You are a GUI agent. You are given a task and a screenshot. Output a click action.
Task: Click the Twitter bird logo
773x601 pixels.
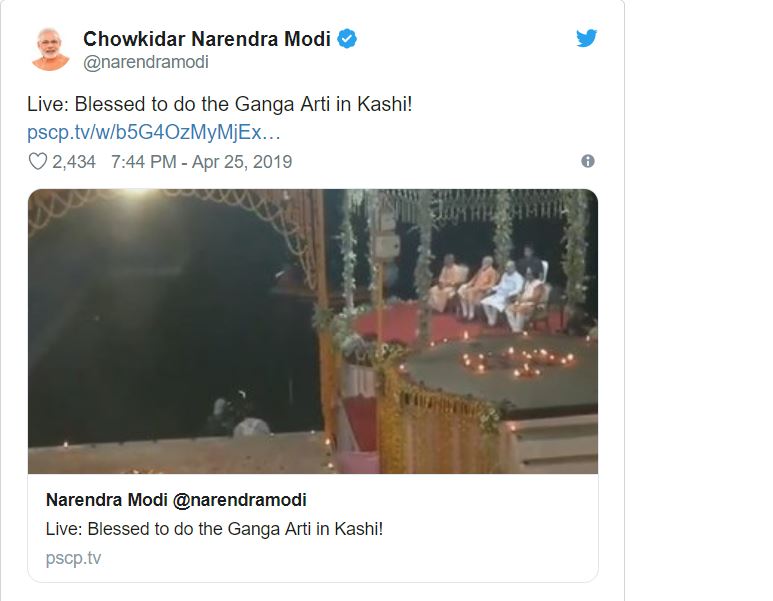pyautogui.click(x=586, y=38)
